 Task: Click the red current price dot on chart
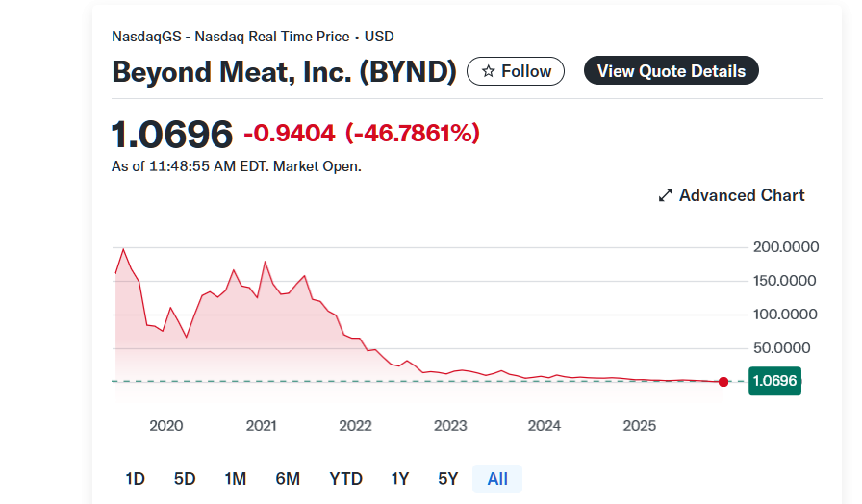click(723, 382)
